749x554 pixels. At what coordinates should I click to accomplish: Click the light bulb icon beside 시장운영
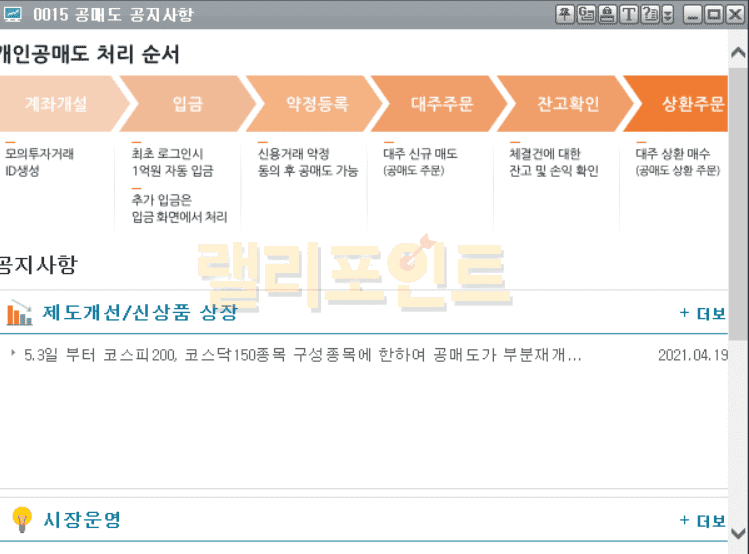click(x=21, y=519)
